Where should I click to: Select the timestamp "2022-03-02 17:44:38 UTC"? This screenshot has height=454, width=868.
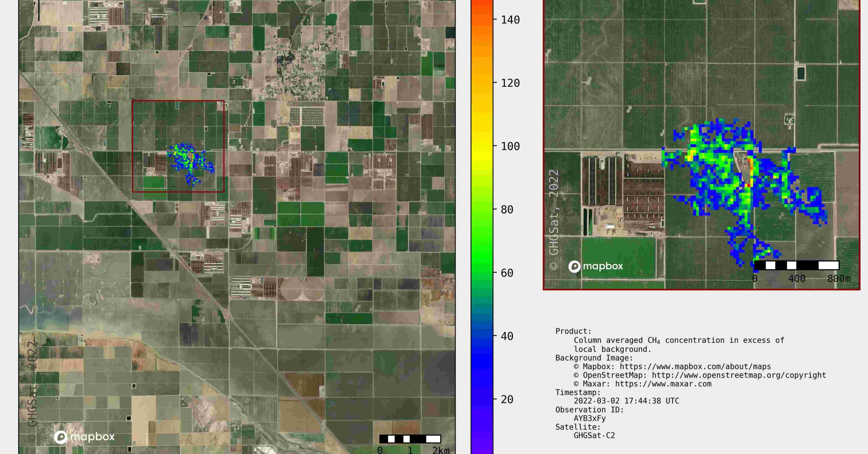[x=626, y=401]
